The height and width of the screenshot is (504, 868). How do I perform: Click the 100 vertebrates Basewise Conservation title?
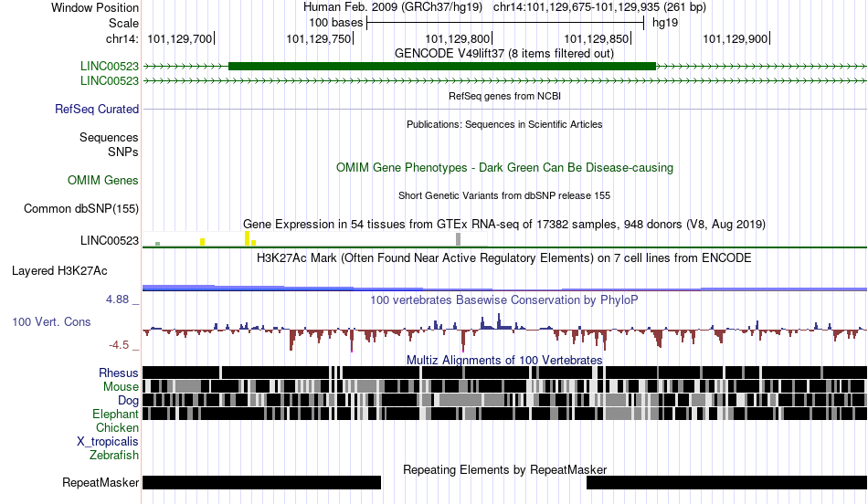(504, 299)
